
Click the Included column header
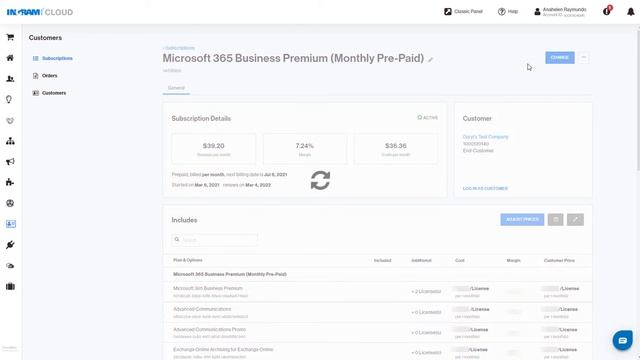click(382, 260)
